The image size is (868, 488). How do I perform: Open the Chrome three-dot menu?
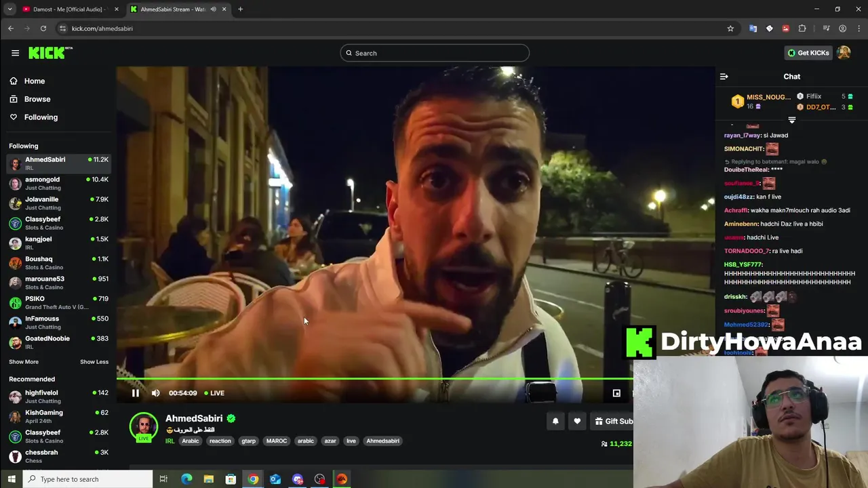pyautogui.click(x=859, y=28)
